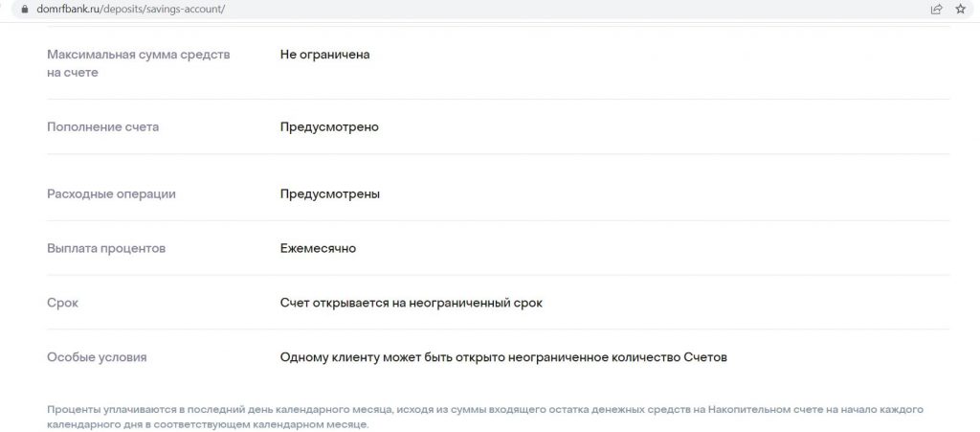Click the '/deposits/savings-account/' path in URL

click(x=158, y=10)
